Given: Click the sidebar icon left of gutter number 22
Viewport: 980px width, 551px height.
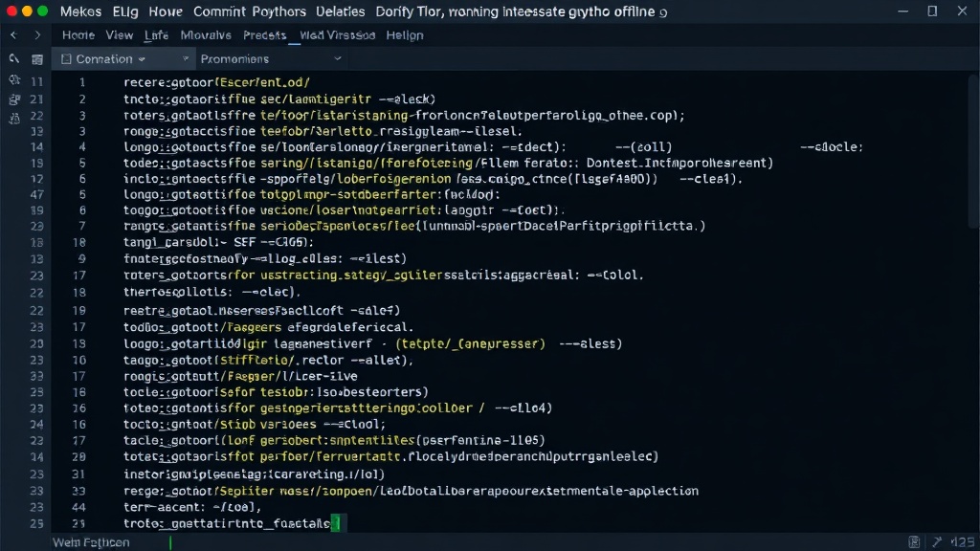Looking at the screenshot, I should point(14,118).
